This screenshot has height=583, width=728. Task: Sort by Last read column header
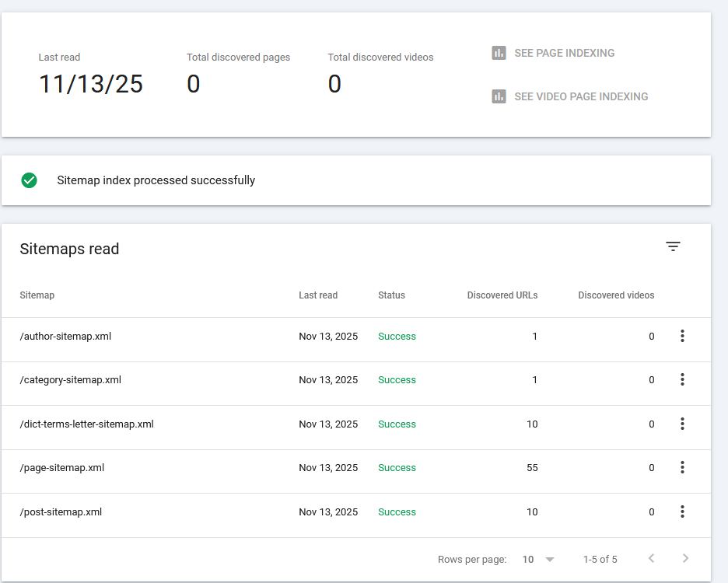pyautogui.click(x=318, y=295)
